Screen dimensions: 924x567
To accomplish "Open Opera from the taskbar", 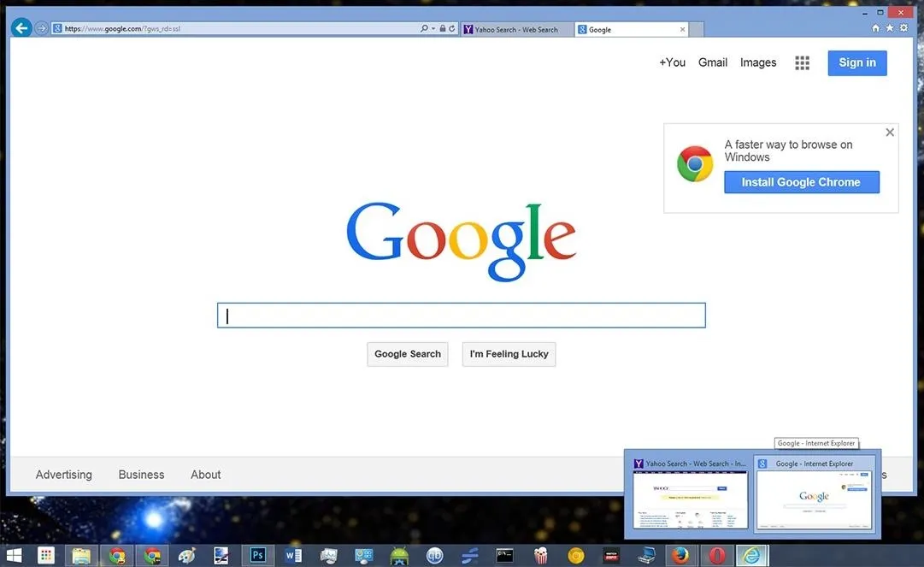I will (716, 555).
